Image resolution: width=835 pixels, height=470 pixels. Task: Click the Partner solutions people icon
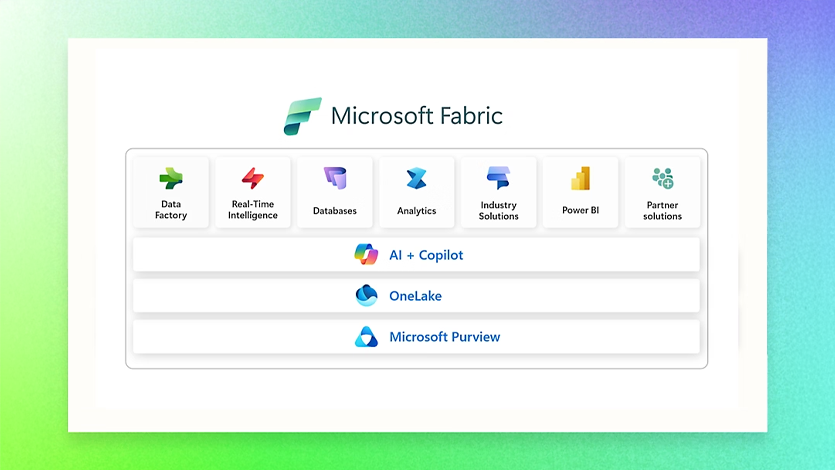point(662,178)
